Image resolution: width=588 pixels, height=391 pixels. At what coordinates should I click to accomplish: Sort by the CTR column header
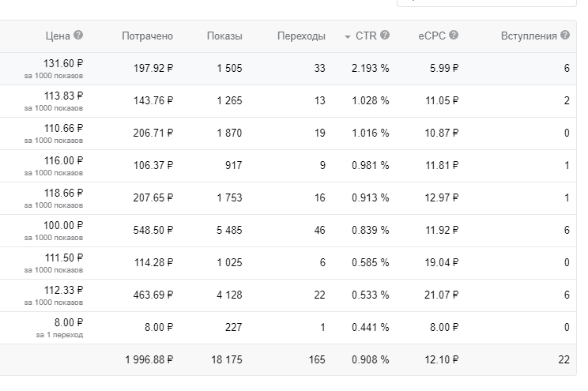(x=366, y=36)
